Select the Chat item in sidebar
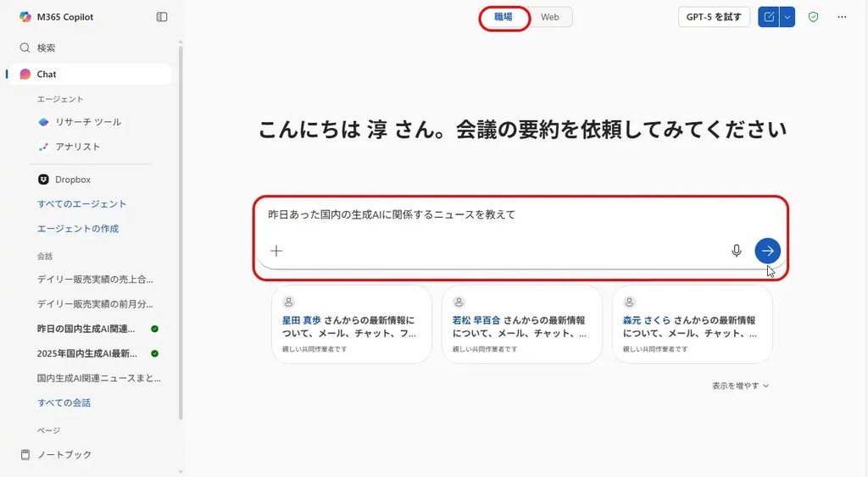Viewport: 868px width, 477px height. click(x=47, y=75)
